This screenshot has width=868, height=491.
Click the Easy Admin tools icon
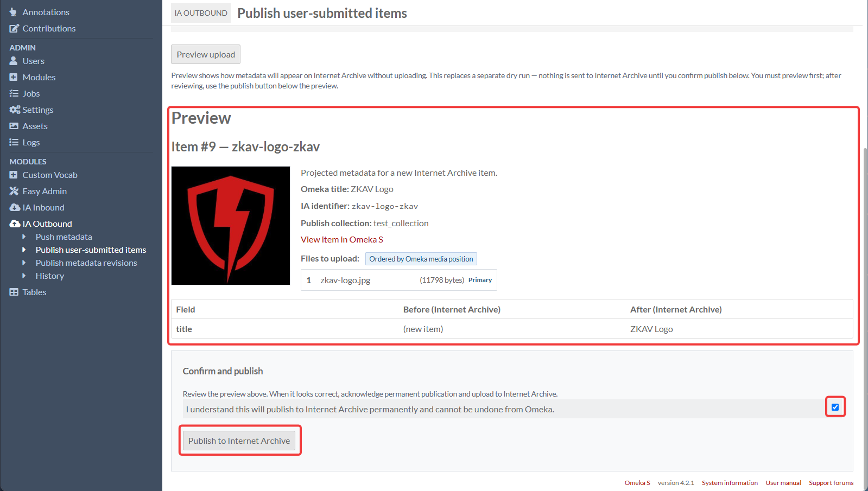[14, 191]
